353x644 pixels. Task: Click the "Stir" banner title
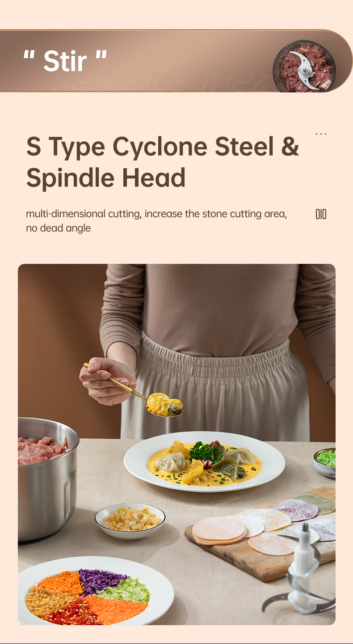[65, 61]
